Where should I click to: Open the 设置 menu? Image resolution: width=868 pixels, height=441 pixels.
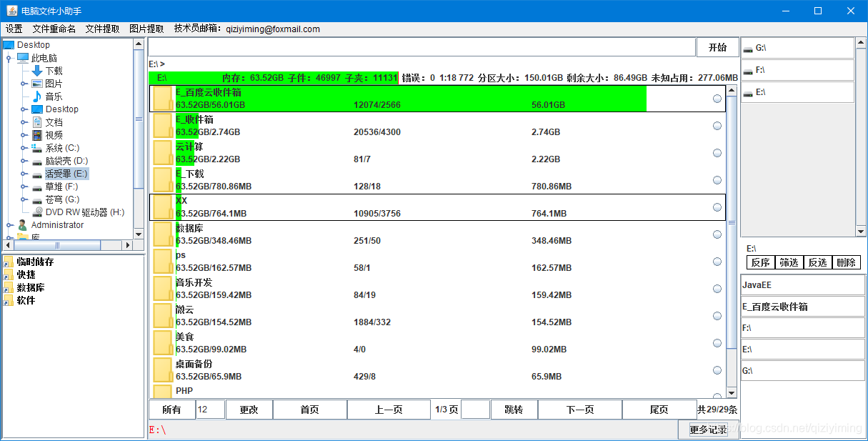click(14, 29)
